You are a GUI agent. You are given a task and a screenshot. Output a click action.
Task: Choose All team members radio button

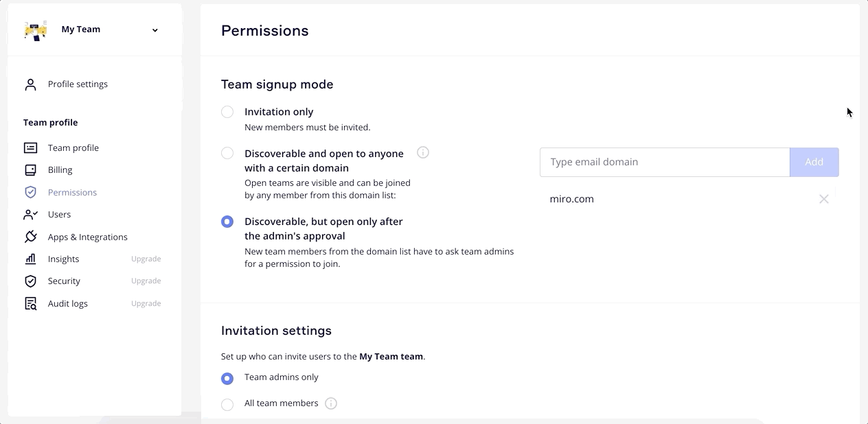[x=227, y=404]
